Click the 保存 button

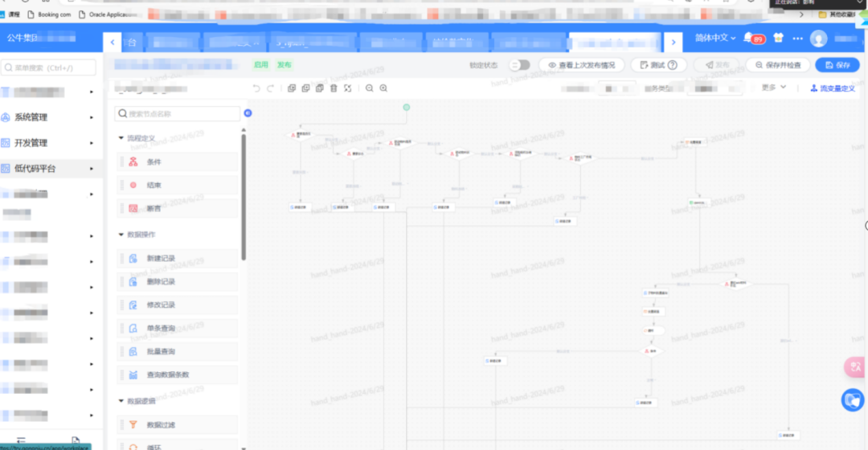837,65
